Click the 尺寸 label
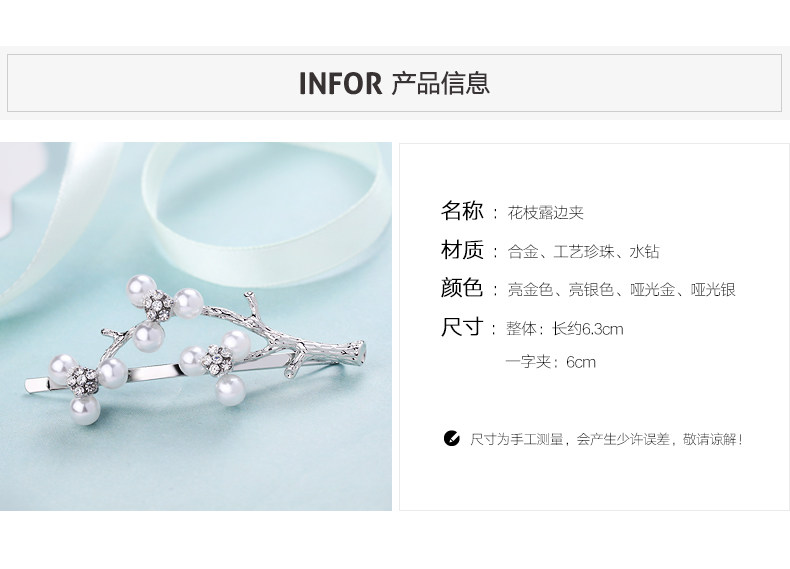Image resolution: width=790 pixels, height=569 pixels. [x=462, y=327]
